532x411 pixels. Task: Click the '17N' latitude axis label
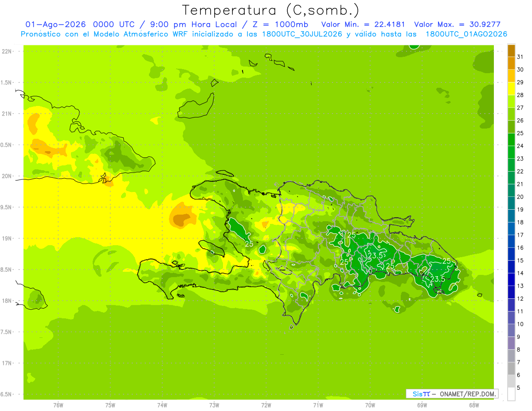(7, 363)
